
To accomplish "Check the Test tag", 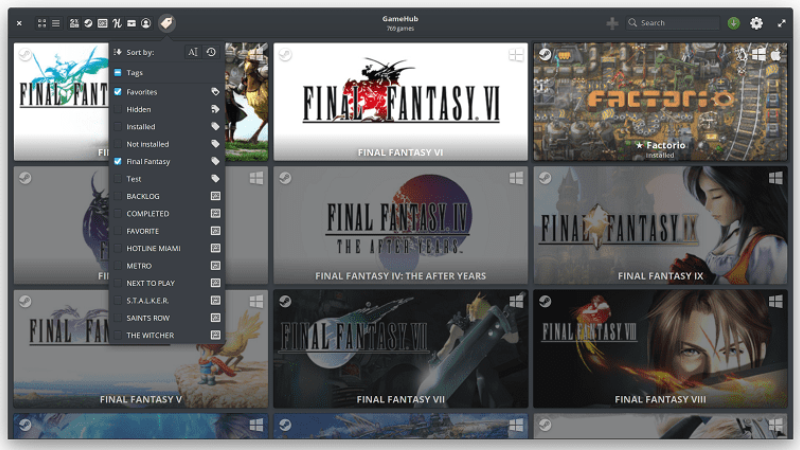I will tap(118, 179).
